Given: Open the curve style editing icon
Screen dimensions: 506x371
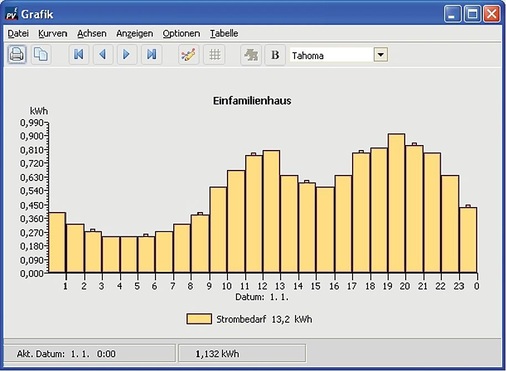Looking at the screenshot, I should [x=189, y=54].
